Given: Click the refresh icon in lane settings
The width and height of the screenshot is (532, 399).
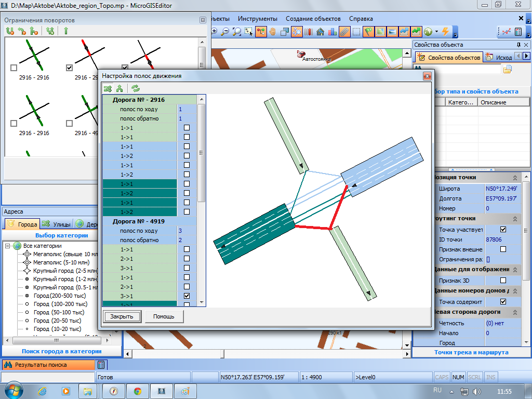Looking at the screenshot, I should click(x=135, y=88).
